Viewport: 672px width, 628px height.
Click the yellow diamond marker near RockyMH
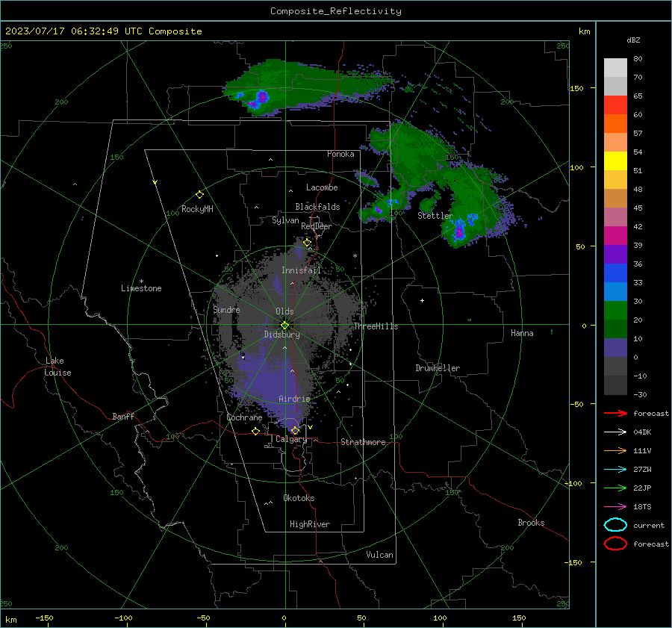pyautogui.click(x=199, y=195)
